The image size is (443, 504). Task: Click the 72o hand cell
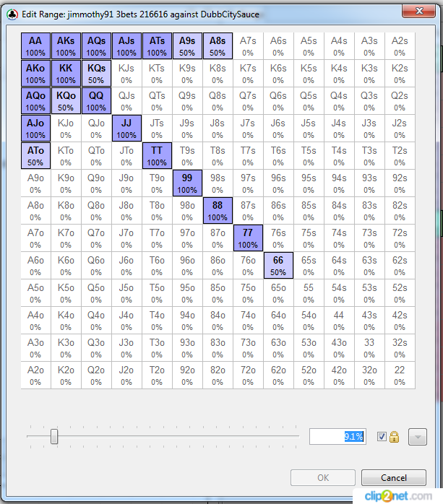(248, 375)
